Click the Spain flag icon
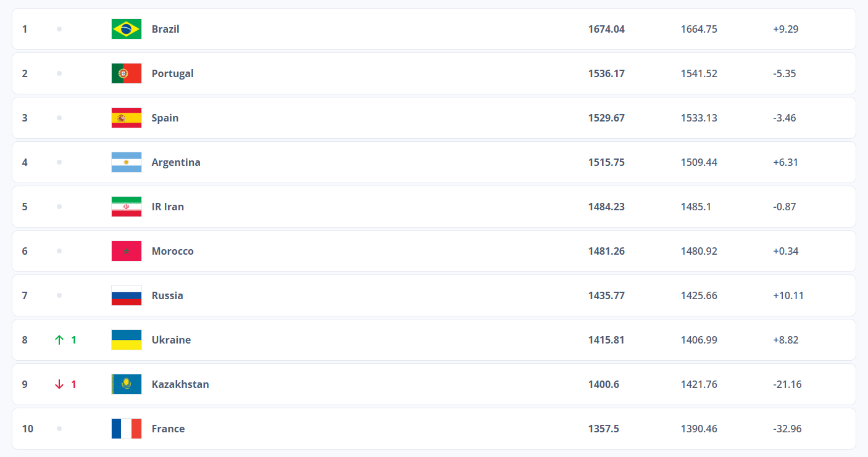 click(127, 118)
